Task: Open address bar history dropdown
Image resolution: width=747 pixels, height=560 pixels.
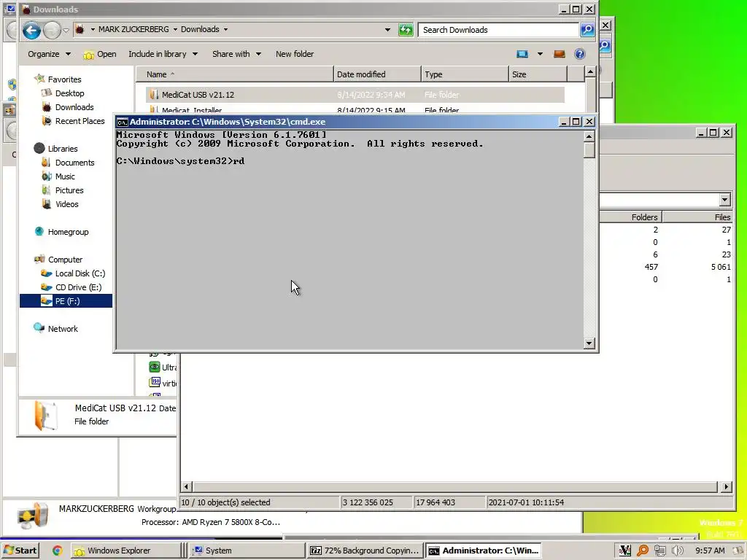Action: (x=387, y=29)
